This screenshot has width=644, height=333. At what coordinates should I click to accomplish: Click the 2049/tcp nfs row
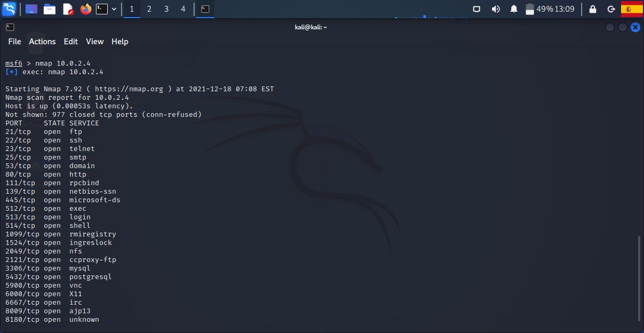pos(44,251)
